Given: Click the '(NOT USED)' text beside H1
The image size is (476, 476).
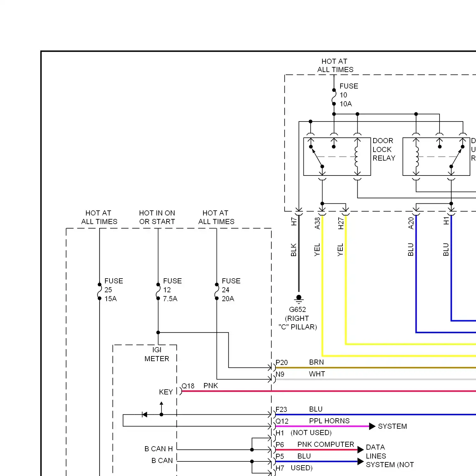Looking at the screenshot, I should click(x=311, y=433).
